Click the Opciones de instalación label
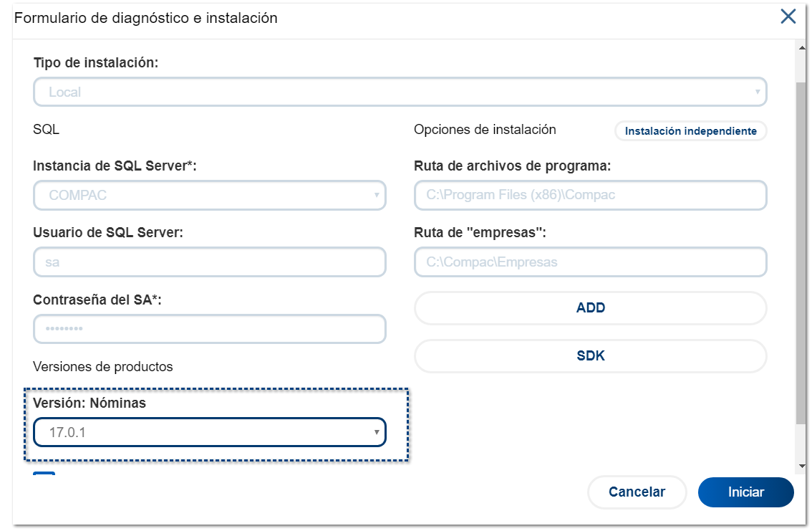812x531 pixels. 485,130
